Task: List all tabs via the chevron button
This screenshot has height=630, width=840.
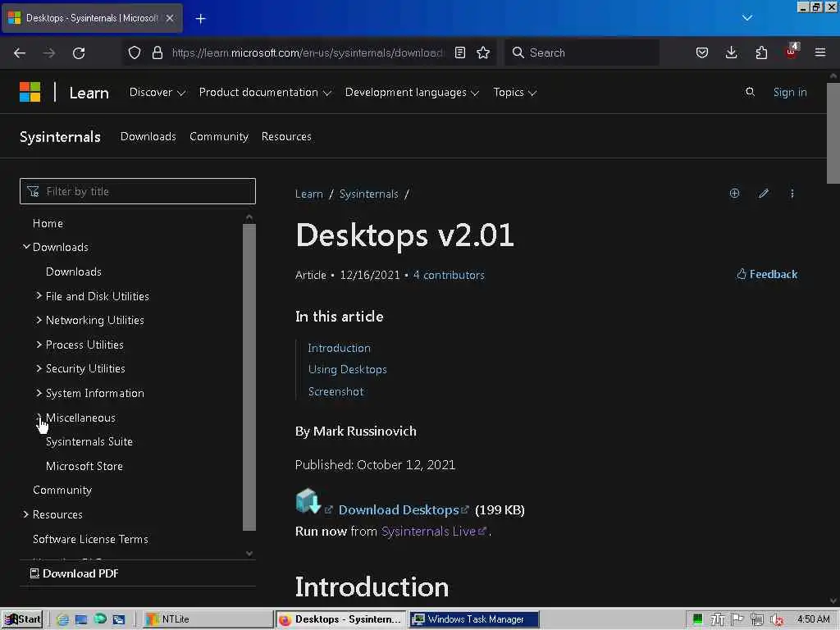Action: pyautogui.click(x=746, y=18)
